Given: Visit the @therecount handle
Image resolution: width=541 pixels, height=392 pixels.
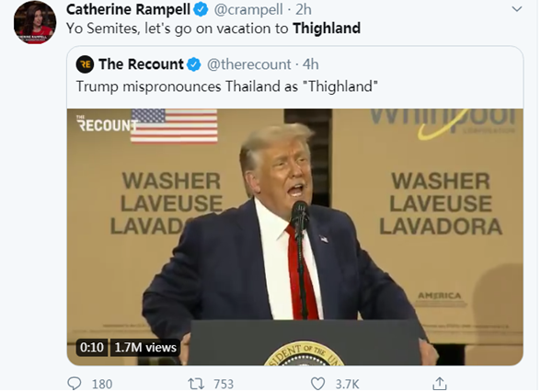Looking at the screenshot, I should coord(248,64).
